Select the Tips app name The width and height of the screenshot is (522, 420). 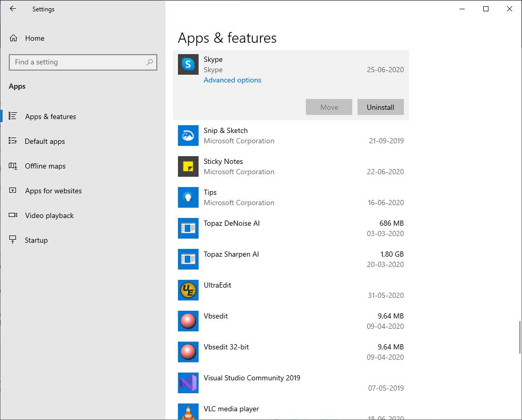pyautogui.click(x=210, y=192)
